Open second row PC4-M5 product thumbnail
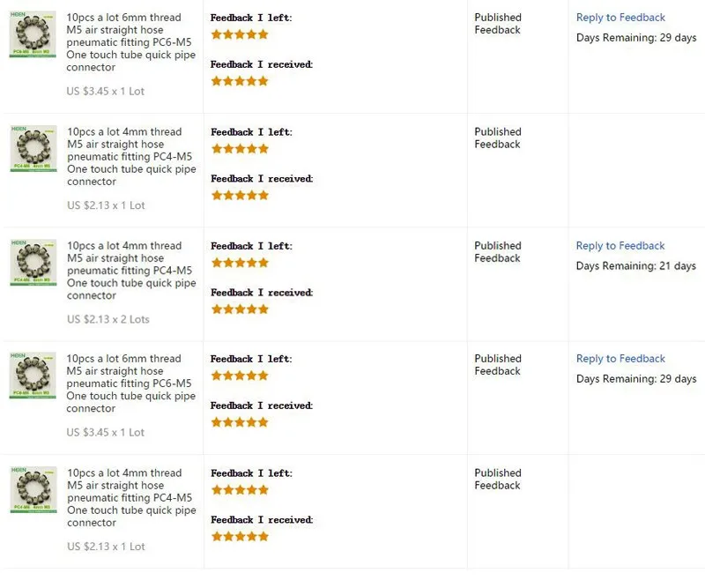This screenshot has width=705, height=588. [x=33, y=148]
